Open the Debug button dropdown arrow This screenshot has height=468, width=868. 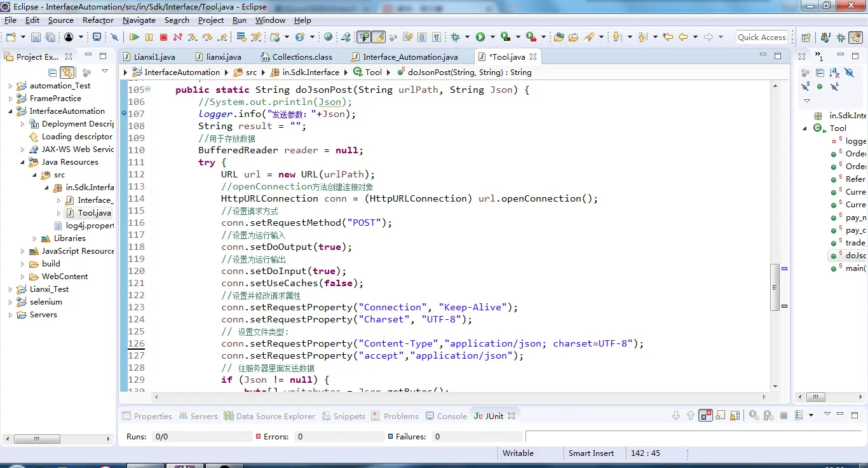pyautogui.click(x=466, y=38)
